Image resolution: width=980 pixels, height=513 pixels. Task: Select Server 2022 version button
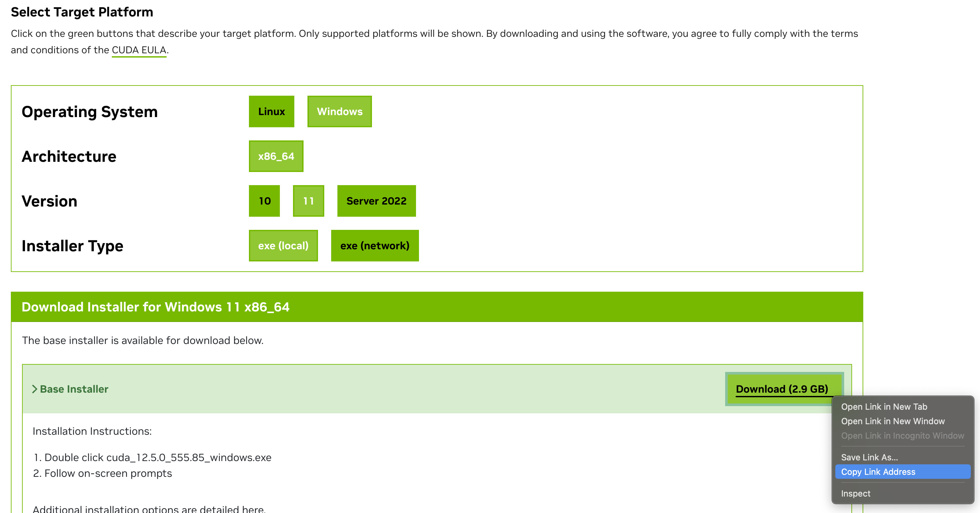376,201
